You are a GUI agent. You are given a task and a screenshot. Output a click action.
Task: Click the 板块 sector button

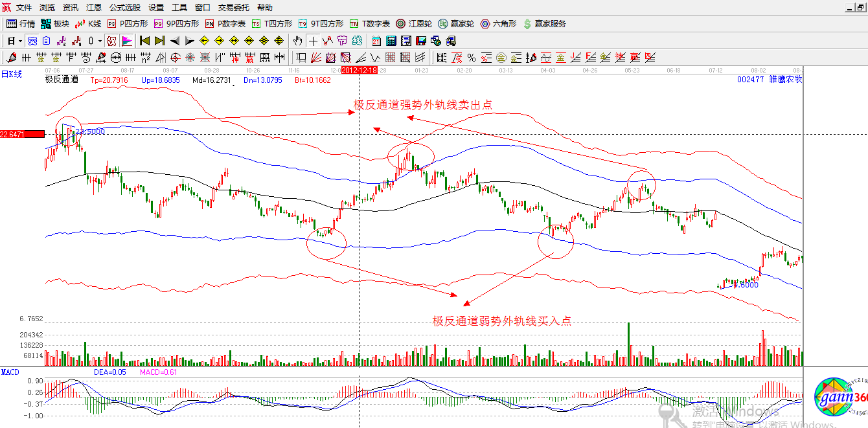click(x=55, y=24)
